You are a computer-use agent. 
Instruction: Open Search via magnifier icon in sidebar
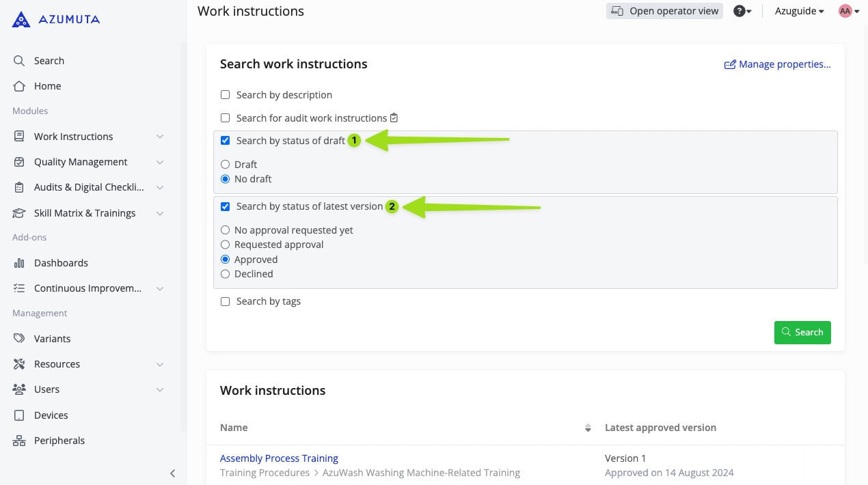19,61
